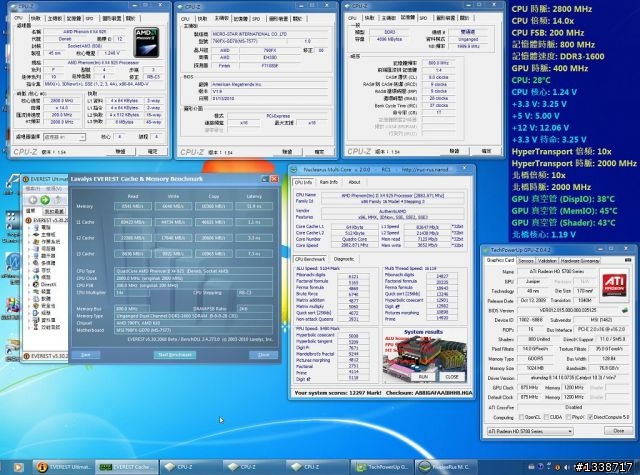Screen dimensions: 640x475
Task: Click the 'Your system scores: 12297 Mark!' text
Action: click(338, 393)
